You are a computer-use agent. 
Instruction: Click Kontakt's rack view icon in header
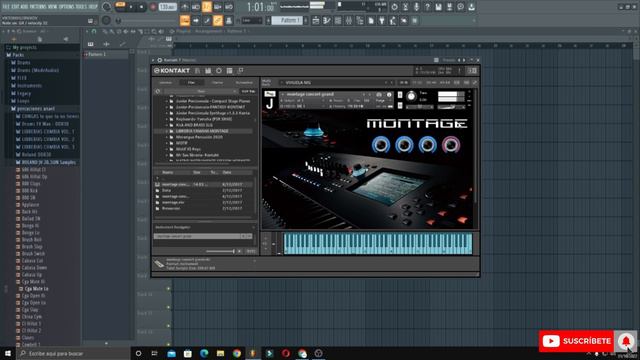[x=208, y=71]
